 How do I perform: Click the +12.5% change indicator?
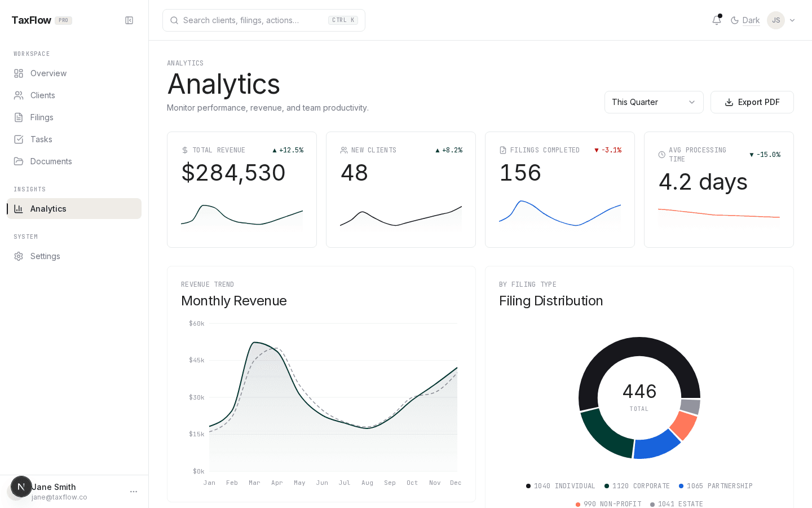tap(288, 150)
